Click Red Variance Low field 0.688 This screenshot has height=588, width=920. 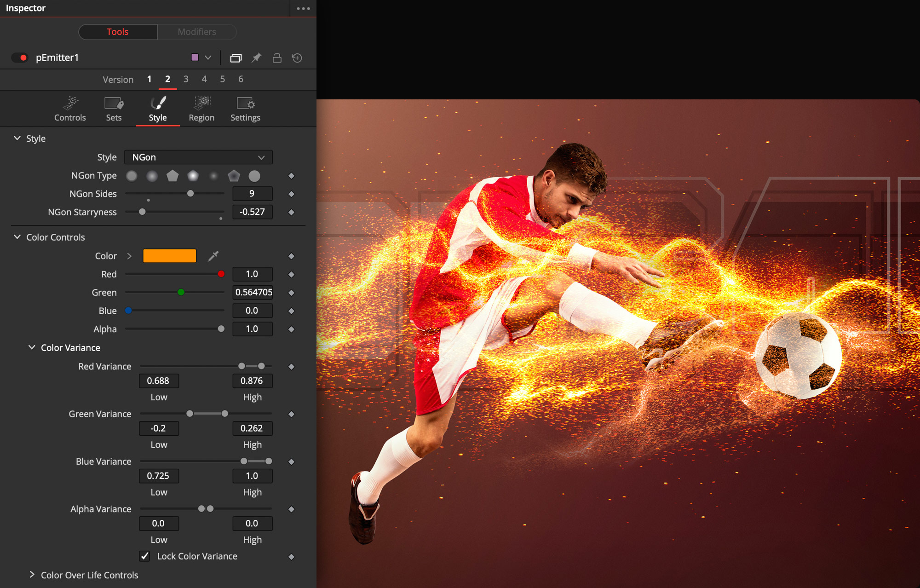(x=159, y=381)
